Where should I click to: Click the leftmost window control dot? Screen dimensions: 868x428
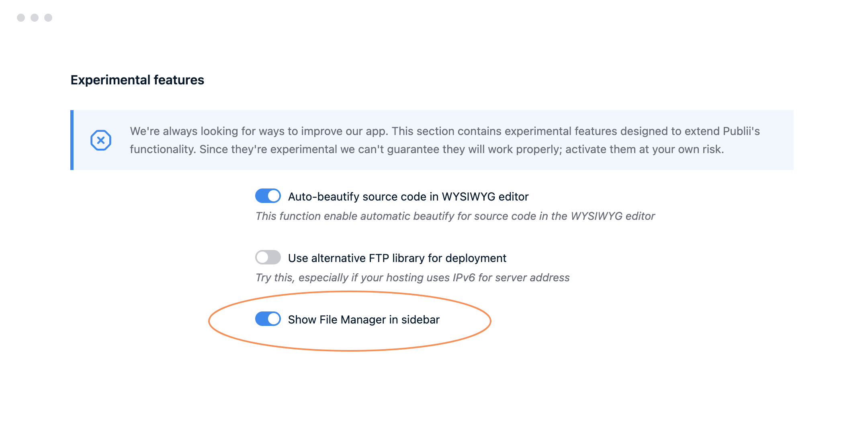[x=21, y=18]
